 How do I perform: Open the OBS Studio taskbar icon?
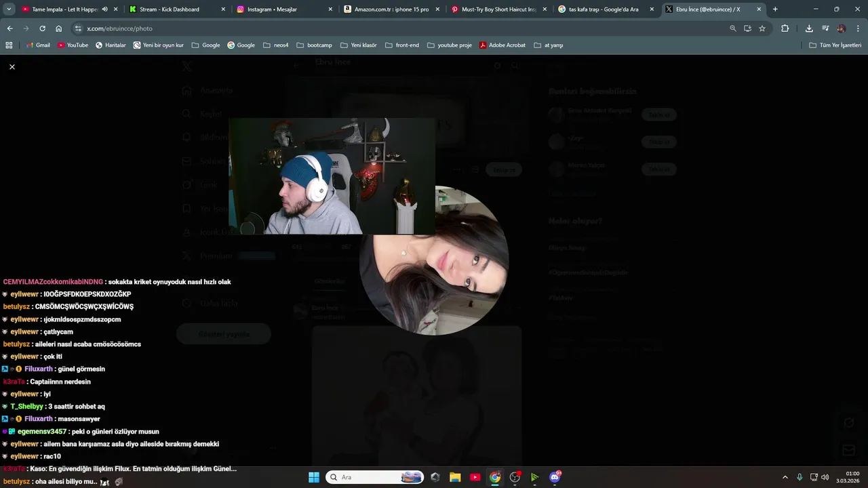coord(515,477)
